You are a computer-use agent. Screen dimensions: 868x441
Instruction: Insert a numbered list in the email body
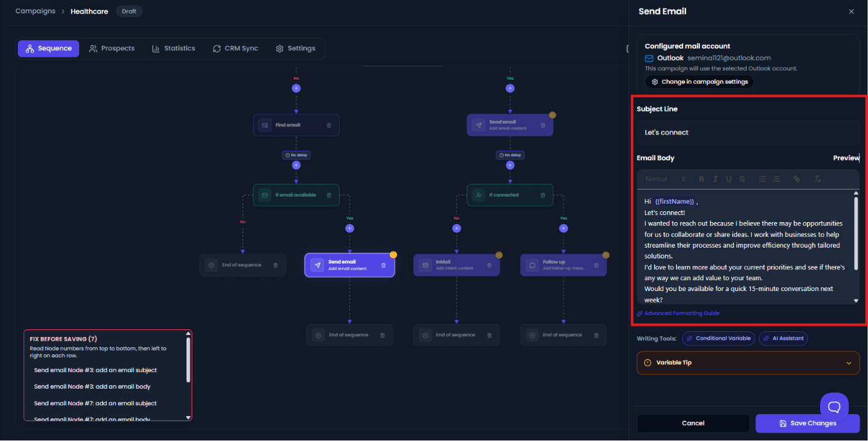763,179
